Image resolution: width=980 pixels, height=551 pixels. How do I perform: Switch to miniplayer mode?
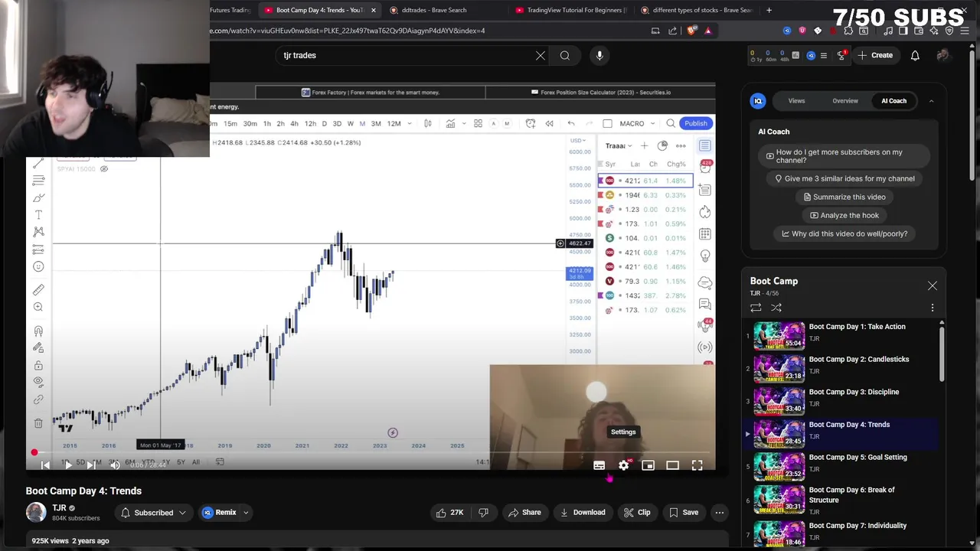(648, 465)
